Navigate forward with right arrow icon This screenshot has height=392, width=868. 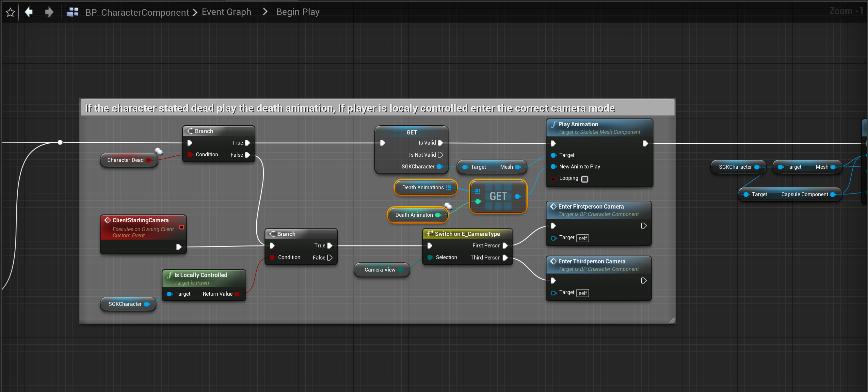coord(49,12)
